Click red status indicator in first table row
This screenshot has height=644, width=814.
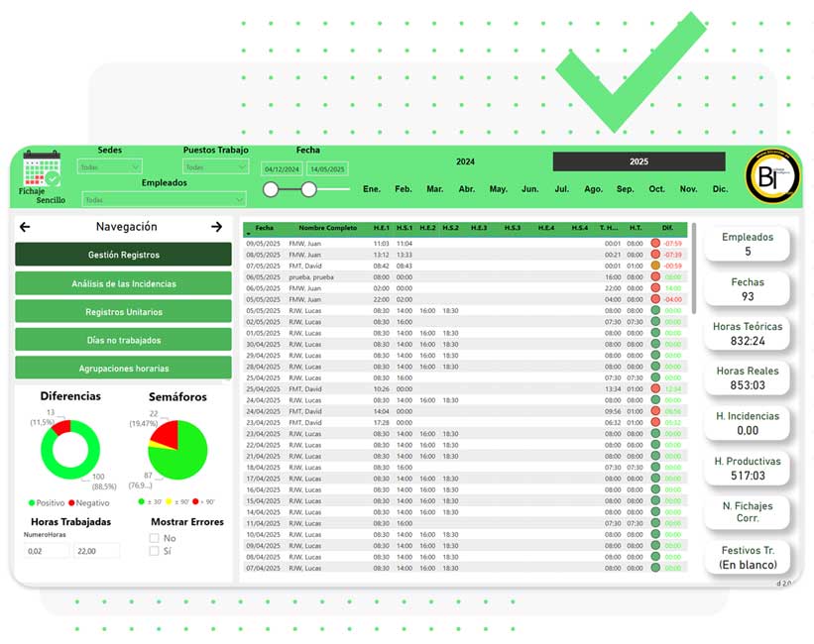(655, 243)
